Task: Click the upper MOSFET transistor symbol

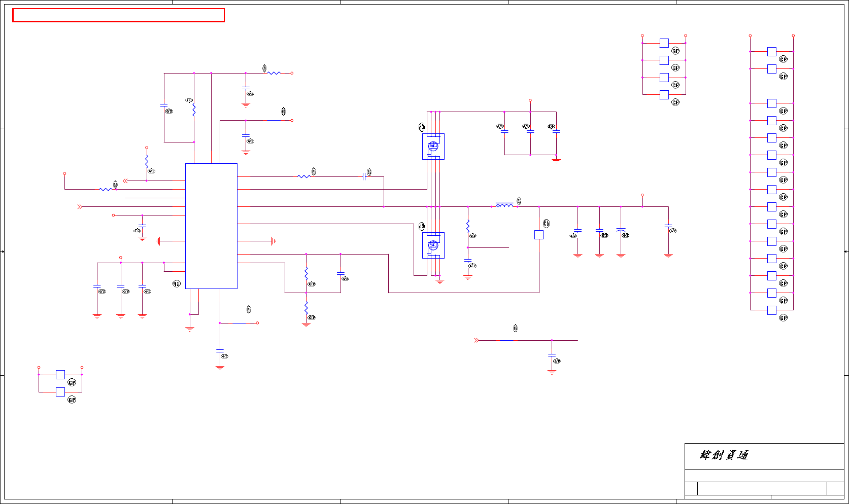Action: (x=433, y=147)
